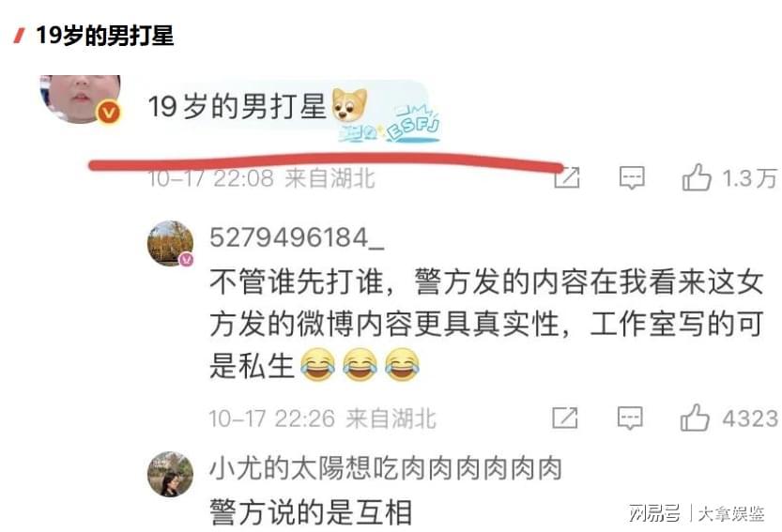Viewport: 782px width, 532px height.
Task: Click the share icon on the top post
Action: pos(567,177)
